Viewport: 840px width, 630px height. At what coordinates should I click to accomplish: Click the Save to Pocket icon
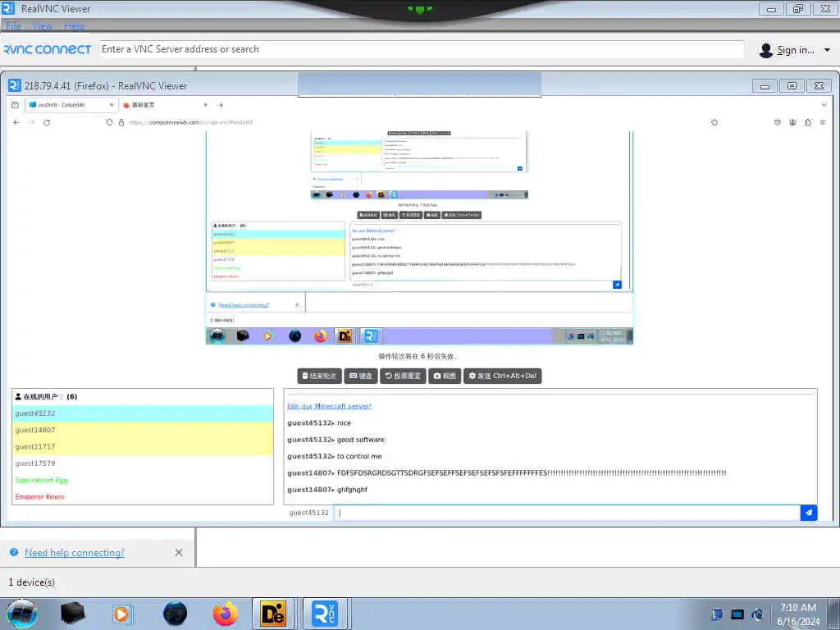tap(778, 122)
